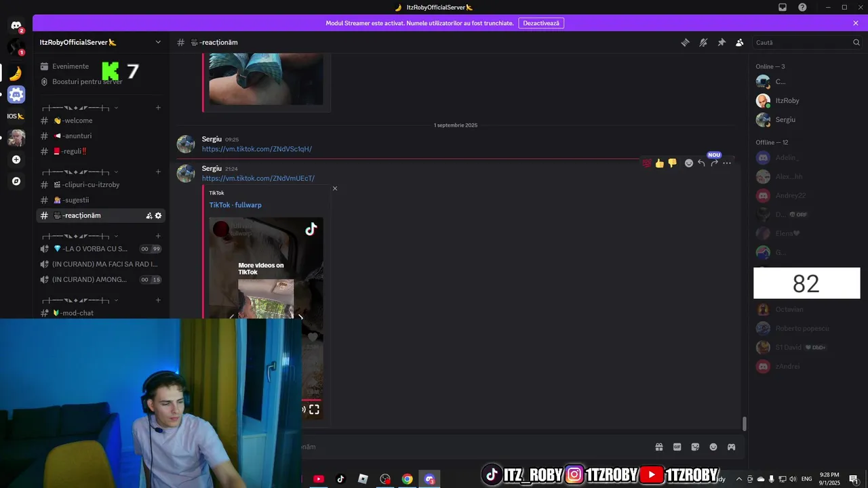Go to reguli channel
This screenshot has height=488, width=868.
tap(100, 151)
